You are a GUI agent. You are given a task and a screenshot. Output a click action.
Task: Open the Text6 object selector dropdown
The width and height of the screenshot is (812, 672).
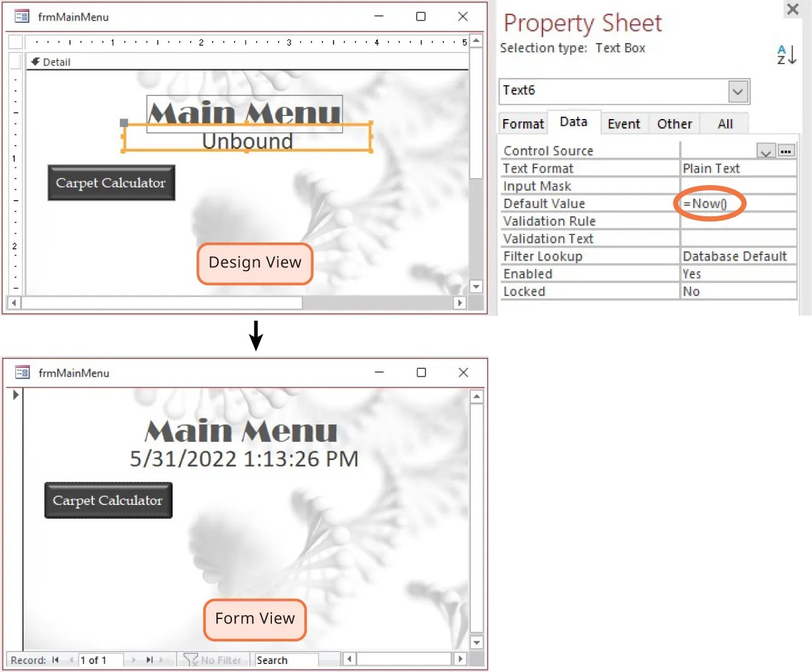pyautogui.click(x=738, y=91)
